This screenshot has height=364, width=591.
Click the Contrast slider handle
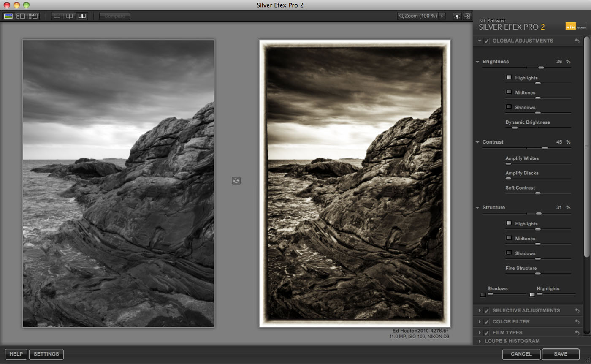545,148
